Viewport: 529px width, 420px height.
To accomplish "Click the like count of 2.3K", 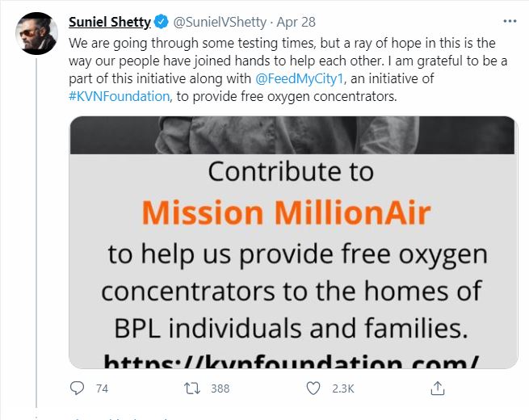I will pyautogui.click(x=342, y=388).
